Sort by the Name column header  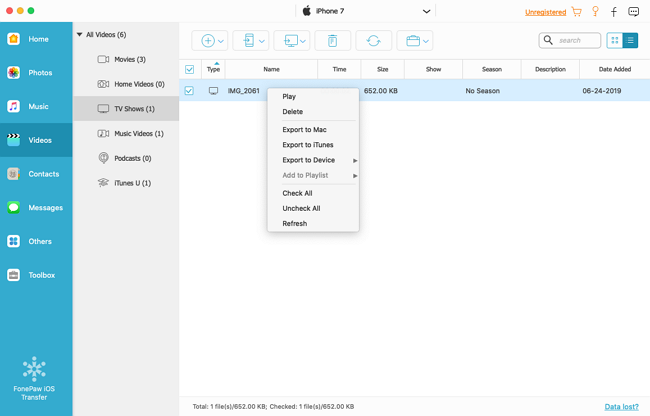(x=272, y=70)
